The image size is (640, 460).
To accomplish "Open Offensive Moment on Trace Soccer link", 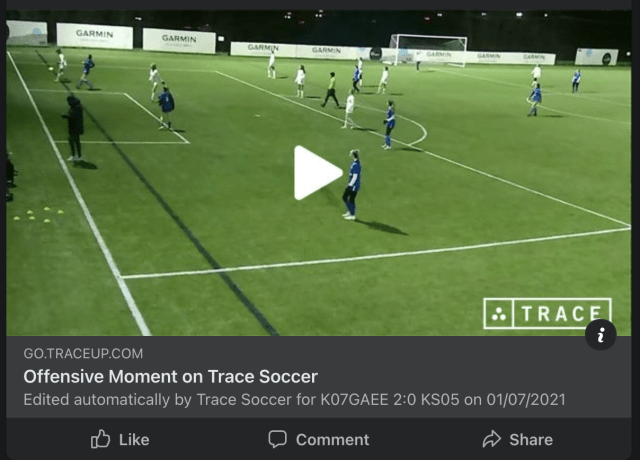I will point(170,376).
